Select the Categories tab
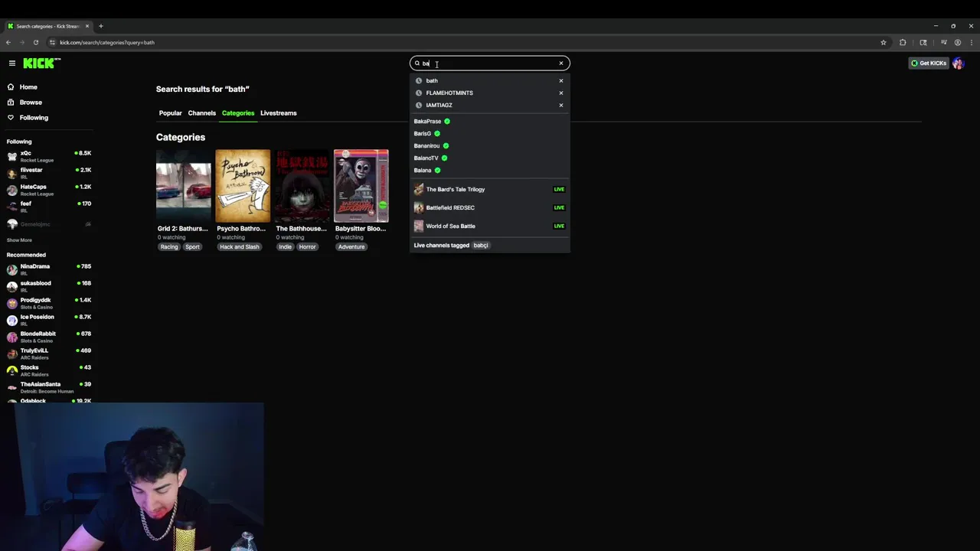Viewport: 980px width, 551px height. click(x=238, y=113)
